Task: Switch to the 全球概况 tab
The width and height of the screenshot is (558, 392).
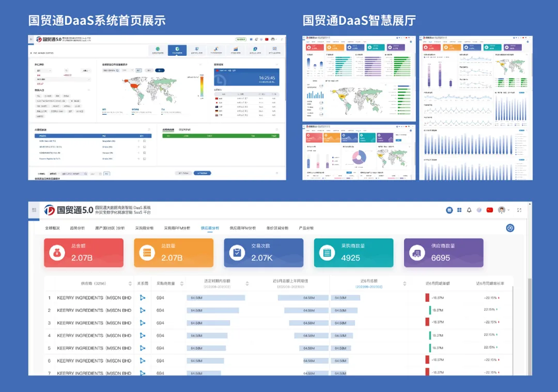Action: [x=52, y=228]
